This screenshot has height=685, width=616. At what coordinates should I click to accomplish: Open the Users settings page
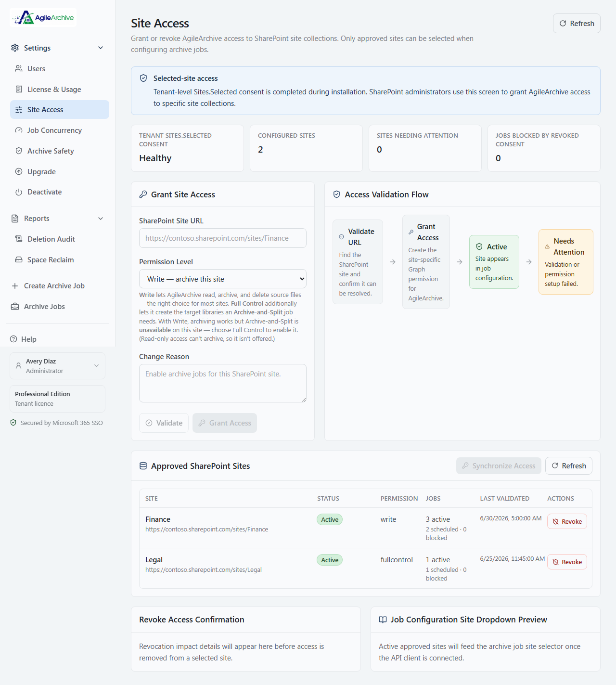point(60,68)
